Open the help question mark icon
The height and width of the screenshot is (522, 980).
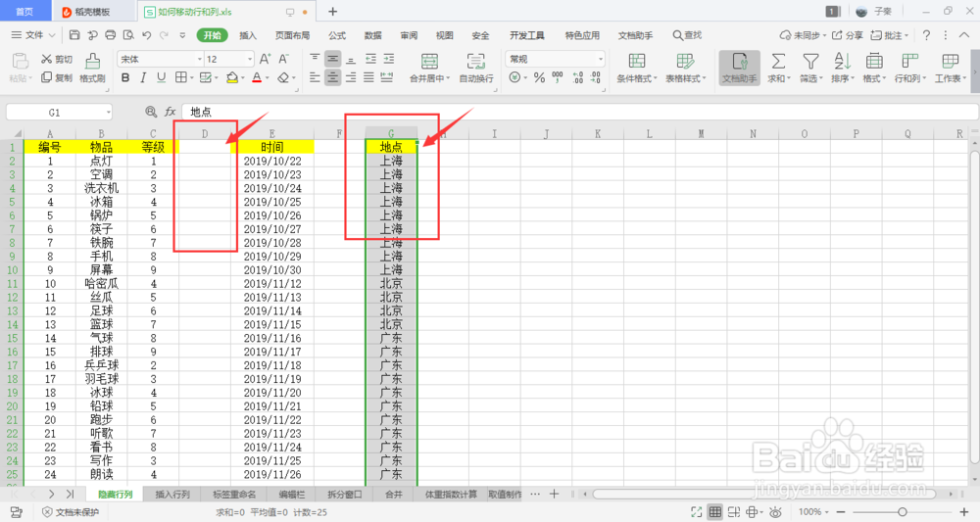pos(926,35)
